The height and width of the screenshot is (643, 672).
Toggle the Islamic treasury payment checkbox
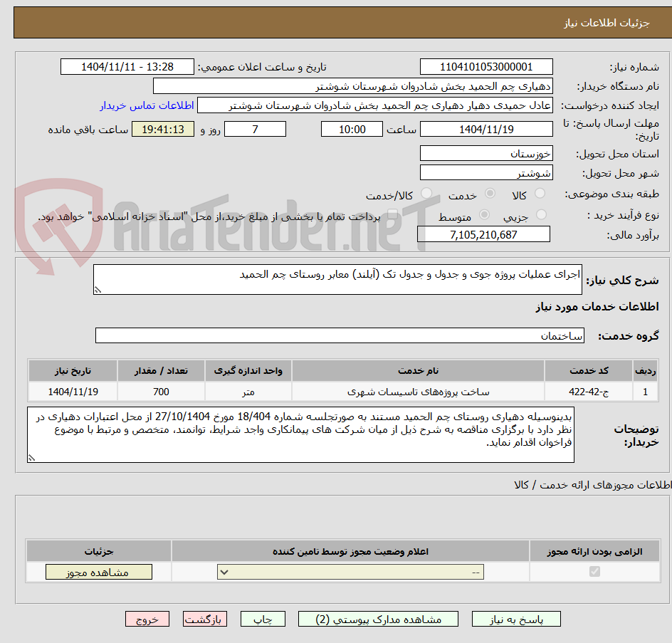coord(392,215)
